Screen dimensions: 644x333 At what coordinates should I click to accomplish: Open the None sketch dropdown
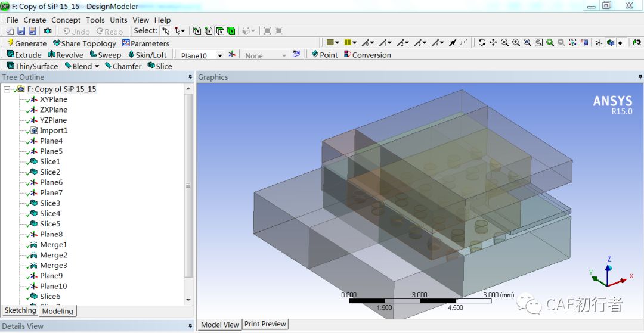pos(284,56)
